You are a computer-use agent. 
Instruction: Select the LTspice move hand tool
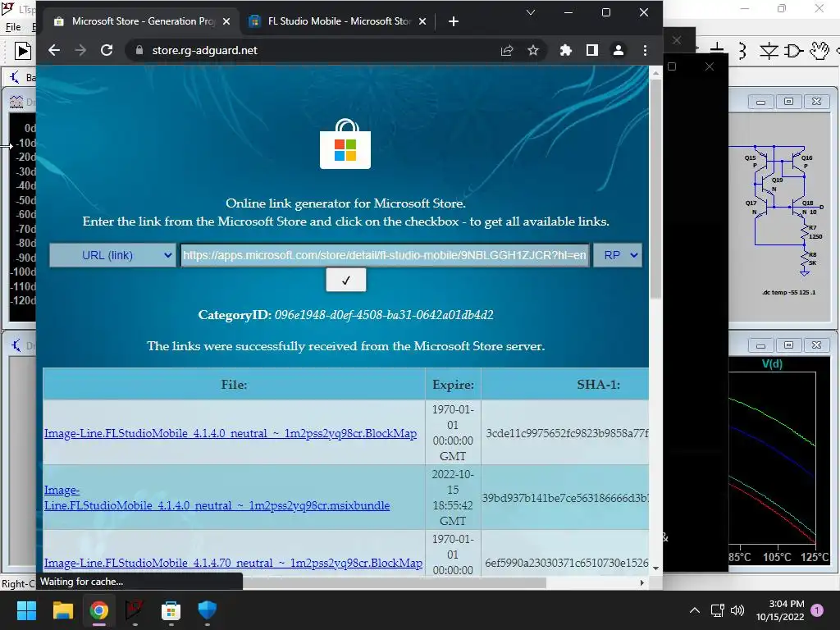819,51
